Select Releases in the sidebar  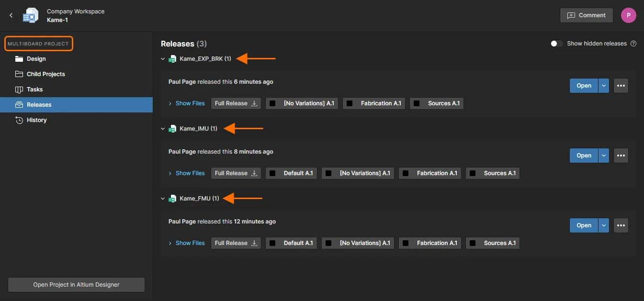point(77,105)
